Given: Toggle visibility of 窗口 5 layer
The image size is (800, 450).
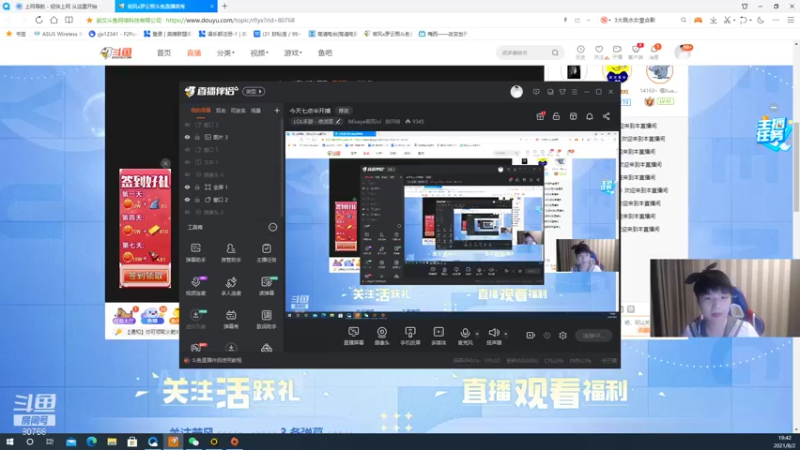Looking at the screenshot, I should point(187,149).
